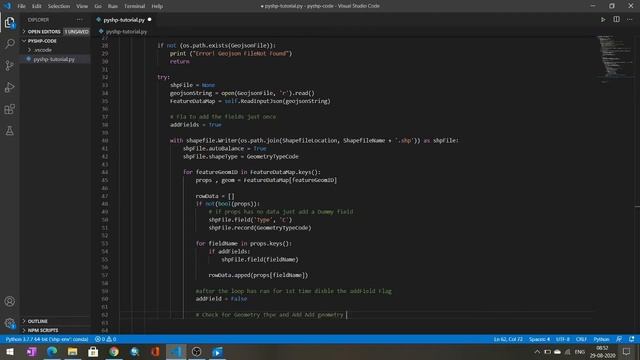Open the View menu
The image size is (640, 360).
pyautogui.click(x=82, y=6)
